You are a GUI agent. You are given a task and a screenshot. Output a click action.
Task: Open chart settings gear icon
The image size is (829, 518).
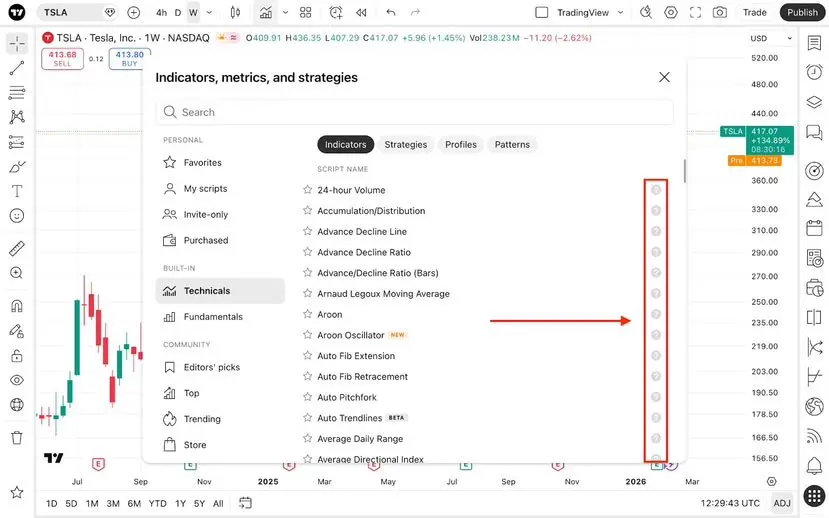(x=671, y=13)
